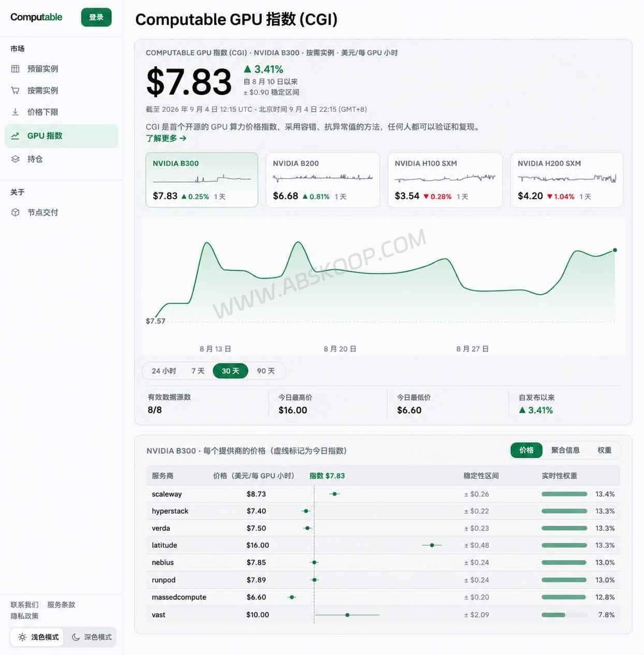
Task: Open 按需实例 cart icon in sidebar
Action: pos(16,90)
